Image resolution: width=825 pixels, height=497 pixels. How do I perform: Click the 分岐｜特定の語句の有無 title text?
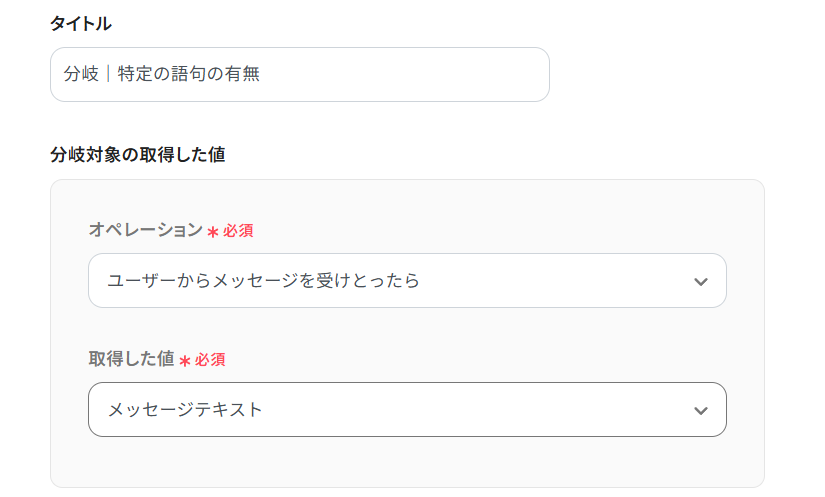[x=161, y=74]
